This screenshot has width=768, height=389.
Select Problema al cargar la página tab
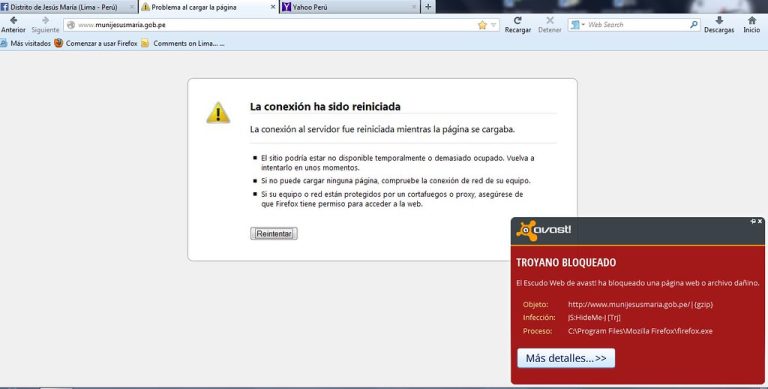(208, 7)
